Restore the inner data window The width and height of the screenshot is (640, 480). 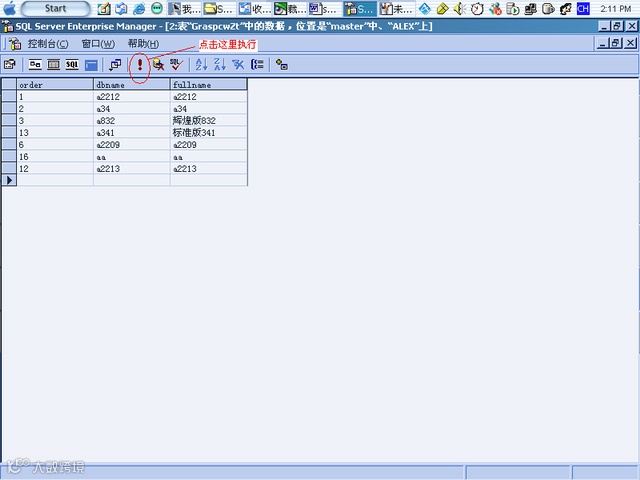pyautogui.click(x=616, y=43)
